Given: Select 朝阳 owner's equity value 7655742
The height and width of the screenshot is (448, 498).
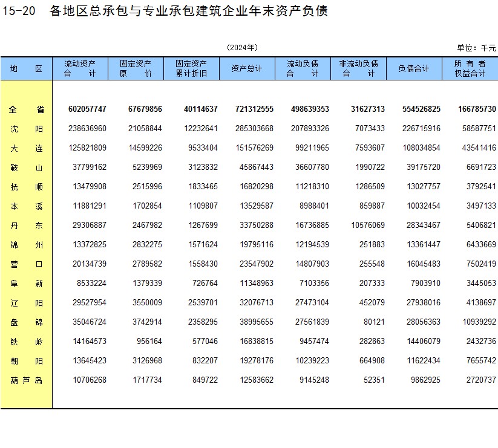Looking at the screenshot, I should click(479, 361).
